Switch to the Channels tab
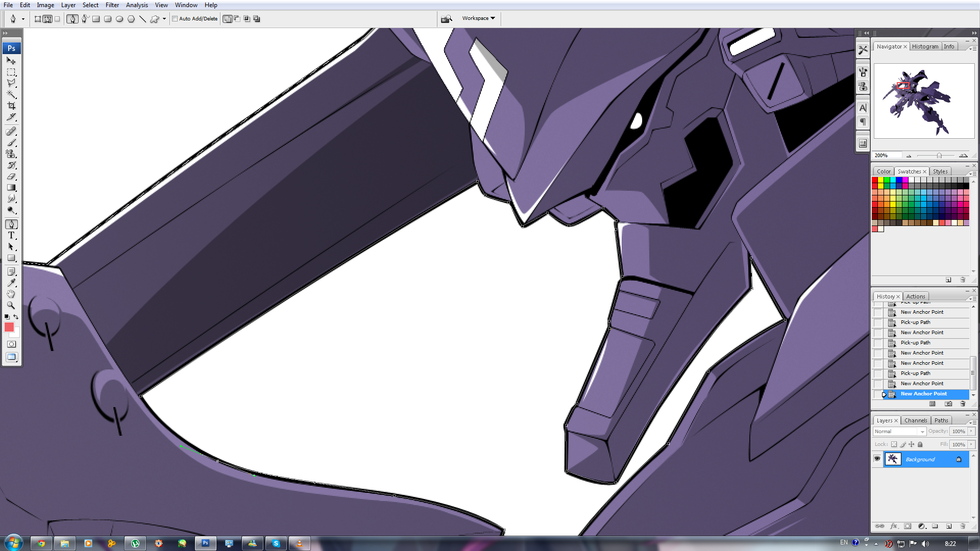The image size is (980, 551). click(915, 420)
